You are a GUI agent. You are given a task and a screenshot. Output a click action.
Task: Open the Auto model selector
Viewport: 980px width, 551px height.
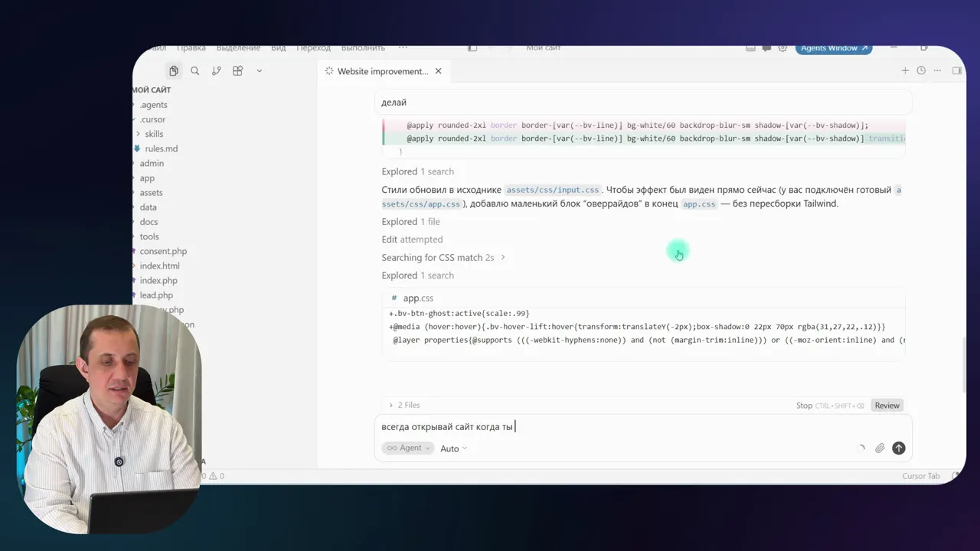tap(453, 448)
